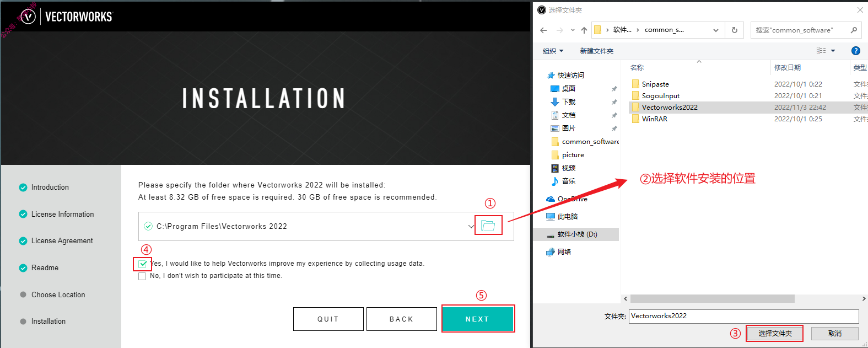Click the right arrow of horizontal scrollbar

point(864,299)
